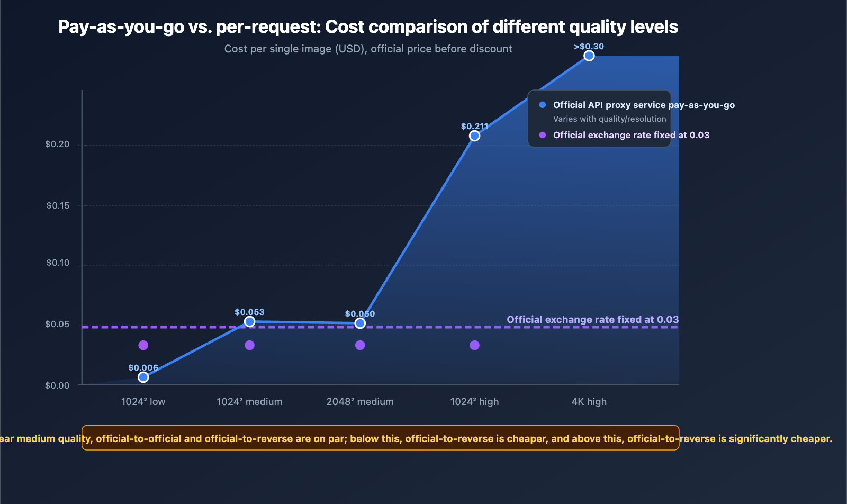Click the '2048² medium' x-axis label
This screenshot has width=847, height=504.
pyautogui.click(x=360, y=401)
